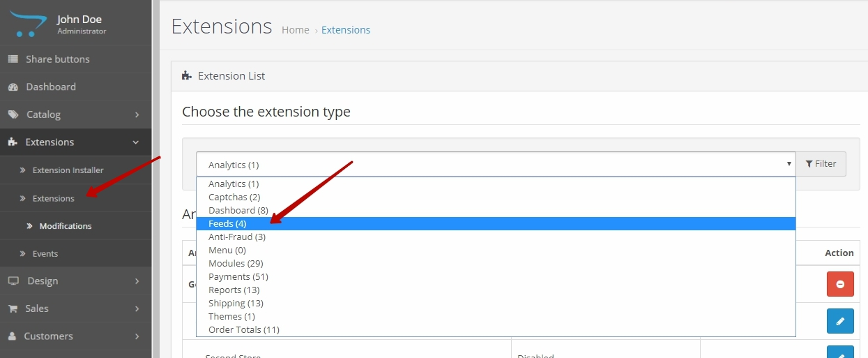Click the John Doe Administrator profile
The height and width of the screenshot is (358, 868).
point(82,24)
